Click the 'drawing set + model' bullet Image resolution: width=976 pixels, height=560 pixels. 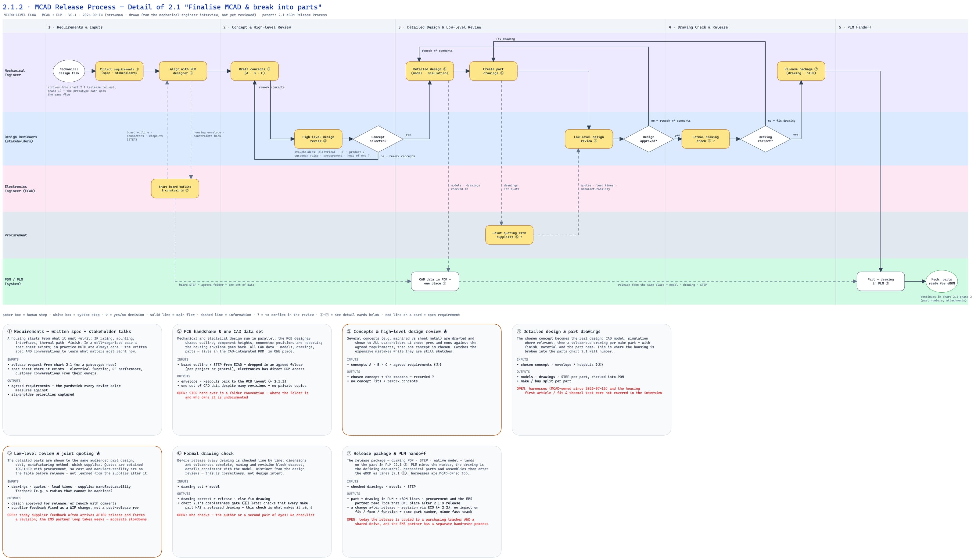[198, 487]
